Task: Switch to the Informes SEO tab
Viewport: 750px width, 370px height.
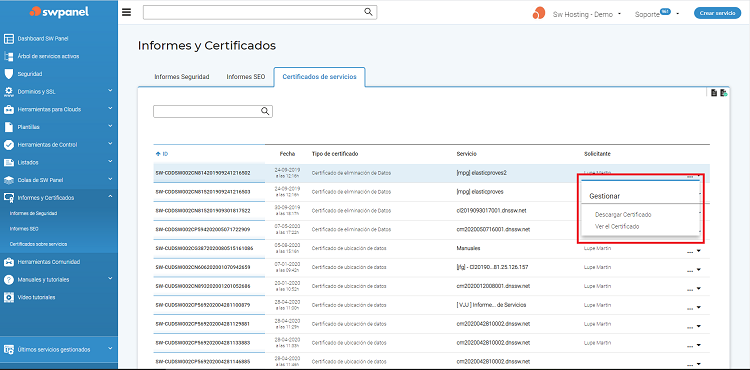Action: click(246, 76)
